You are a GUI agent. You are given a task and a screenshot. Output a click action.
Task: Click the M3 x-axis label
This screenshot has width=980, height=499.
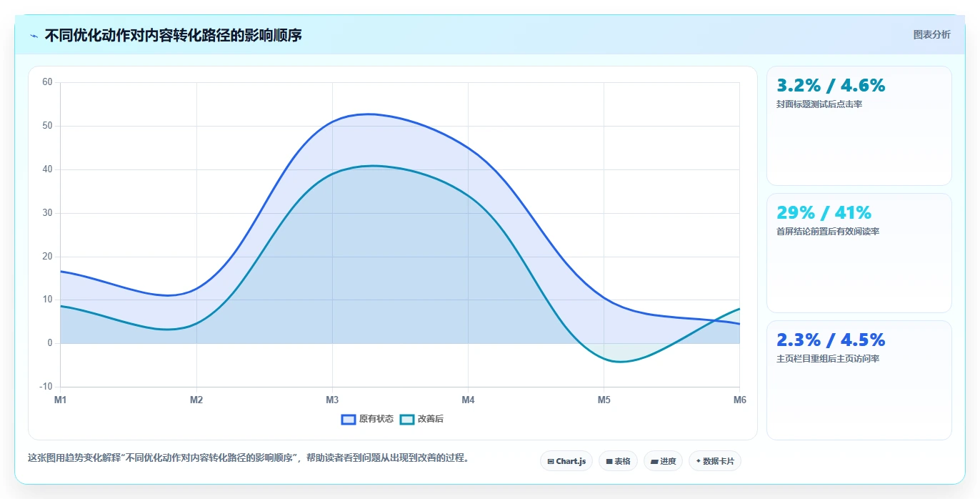pos(332,400)
